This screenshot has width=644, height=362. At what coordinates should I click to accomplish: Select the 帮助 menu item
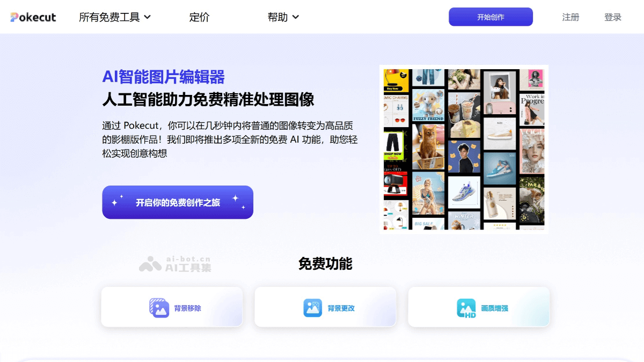coord(277,17)
